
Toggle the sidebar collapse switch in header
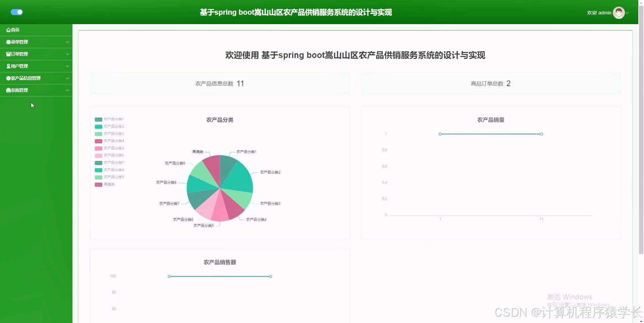pos(17,12)
